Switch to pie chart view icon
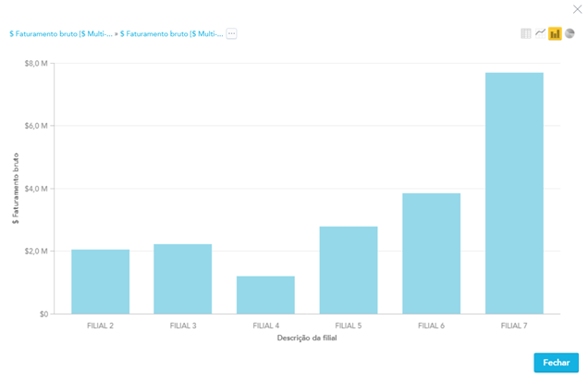 tap(570, 34)
